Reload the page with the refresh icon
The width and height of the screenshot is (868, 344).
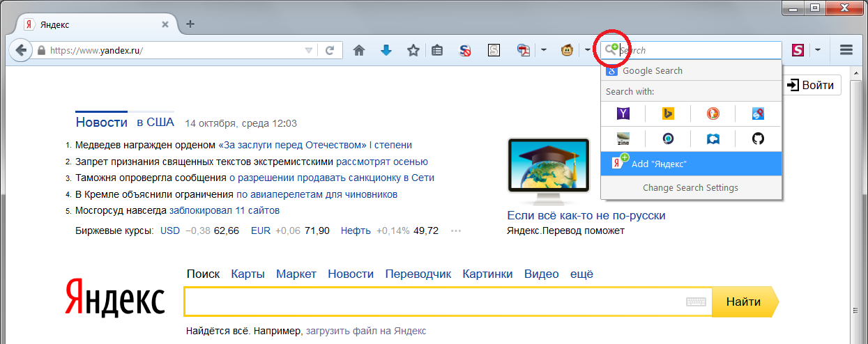click(330, 50)
